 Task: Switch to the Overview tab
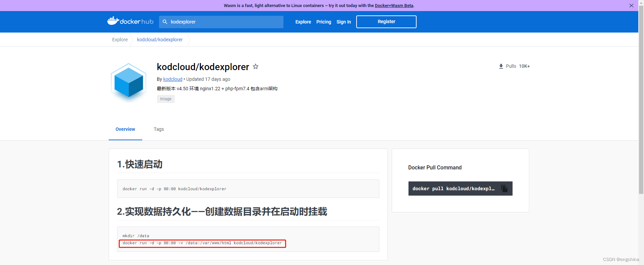[x=125, y=129]
